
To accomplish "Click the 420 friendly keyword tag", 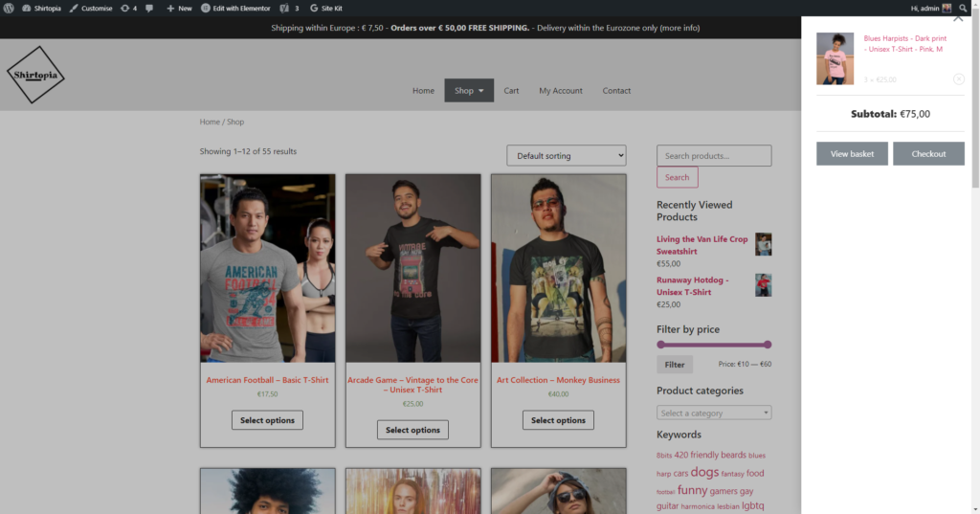I will click(697, 456).
